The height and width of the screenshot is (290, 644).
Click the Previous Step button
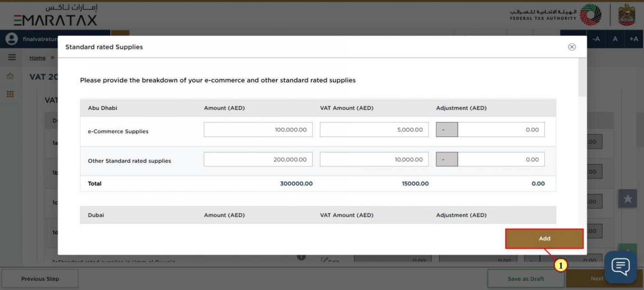coord(40,279)
